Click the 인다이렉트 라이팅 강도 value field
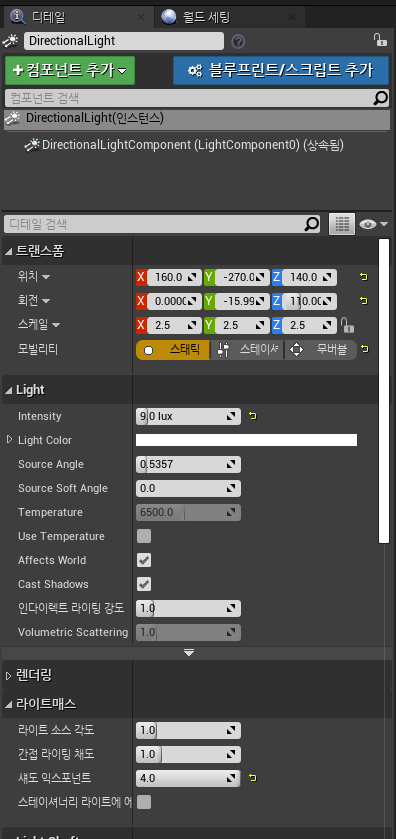The image size is (396, 839). click(x=188, y=608)
